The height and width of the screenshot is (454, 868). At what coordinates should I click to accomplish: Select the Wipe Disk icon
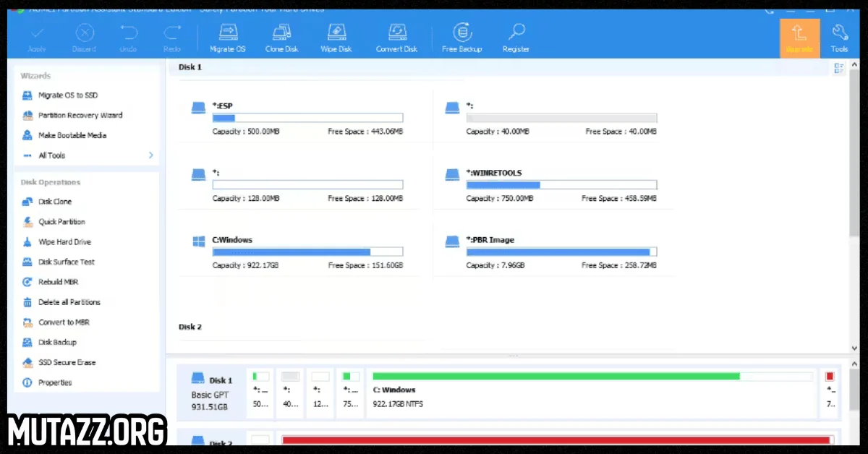(336, 36)
